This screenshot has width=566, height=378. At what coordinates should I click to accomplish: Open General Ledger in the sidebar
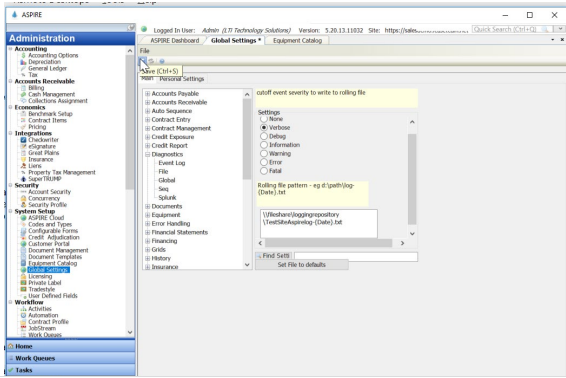pos(47,68)
